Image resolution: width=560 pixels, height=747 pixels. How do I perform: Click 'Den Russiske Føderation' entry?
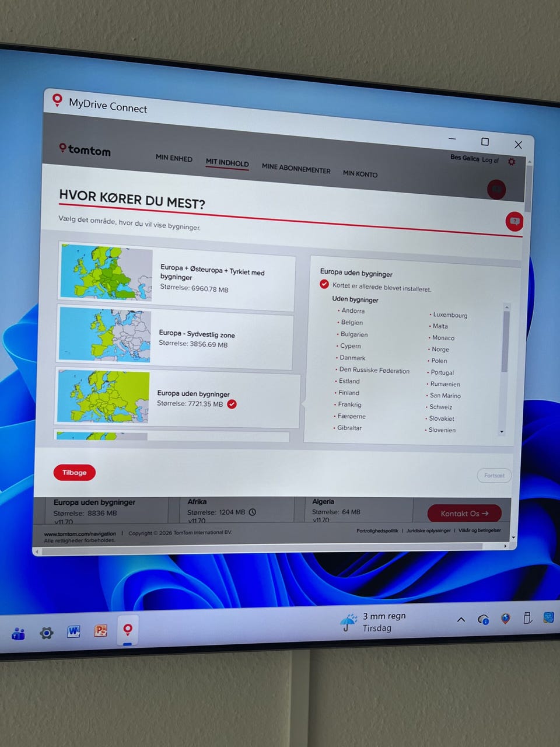[374, 370]
